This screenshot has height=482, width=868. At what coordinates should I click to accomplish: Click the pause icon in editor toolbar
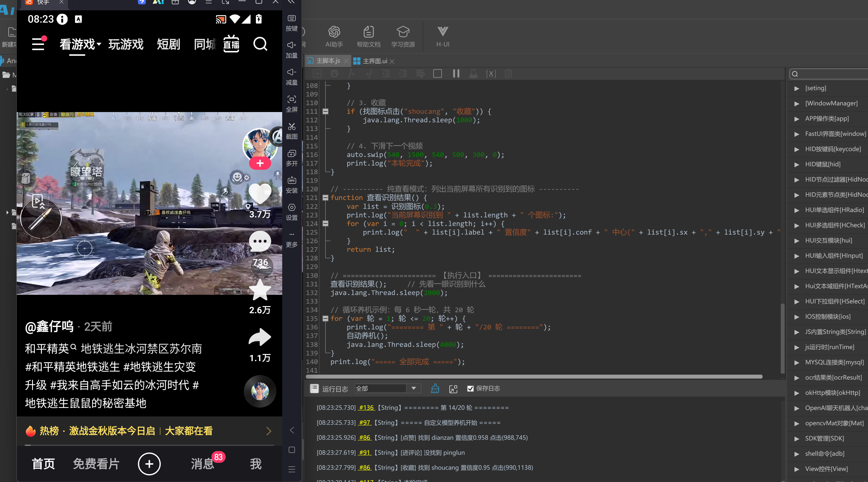coord(456,73)
